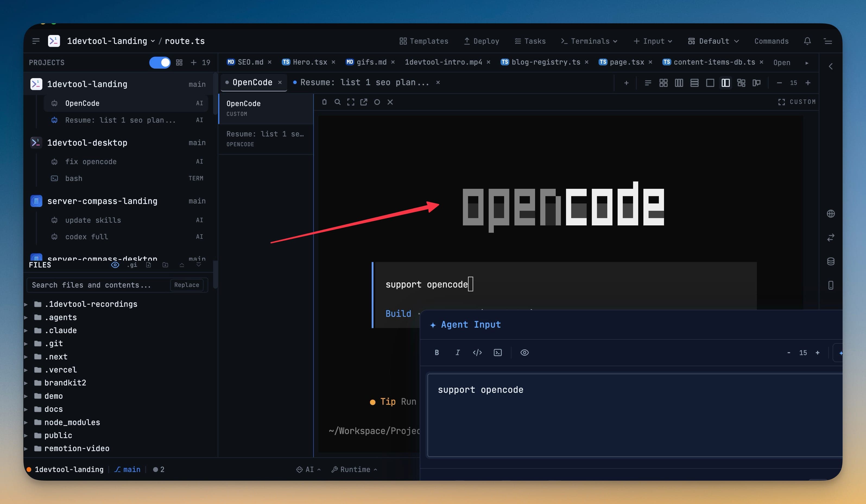Select the three-column layout icon
The image size is (866, 504).
[679, 83]
